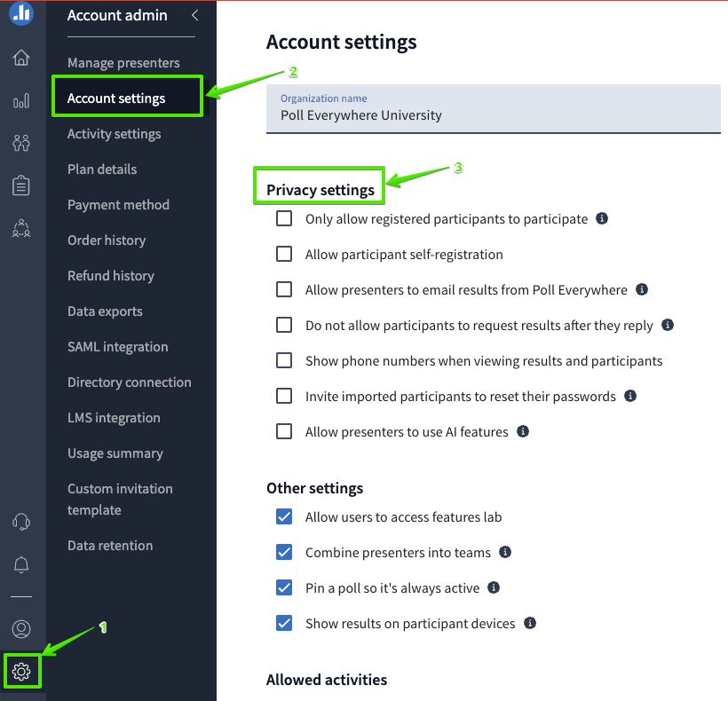View Refund history

point(110,276)
